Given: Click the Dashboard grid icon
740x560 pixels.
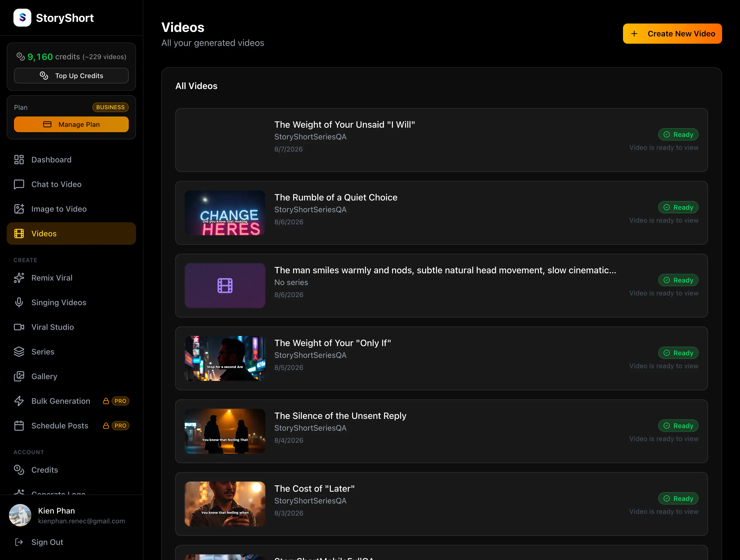Looking at the screenshot, I should (19, 160).
